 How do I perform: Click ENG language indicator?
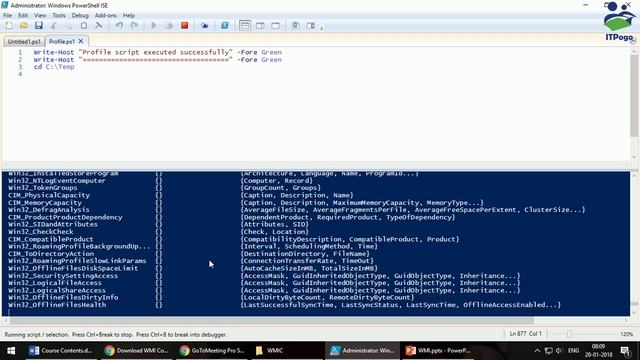click(x=573, y=351)
